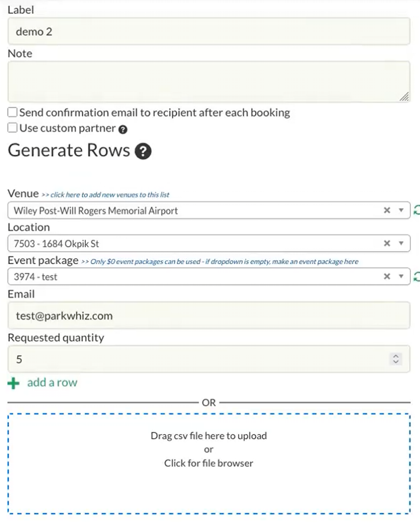Focus the Label text field
The width and height of the screenshot is (420, 523).
[208, 32]
